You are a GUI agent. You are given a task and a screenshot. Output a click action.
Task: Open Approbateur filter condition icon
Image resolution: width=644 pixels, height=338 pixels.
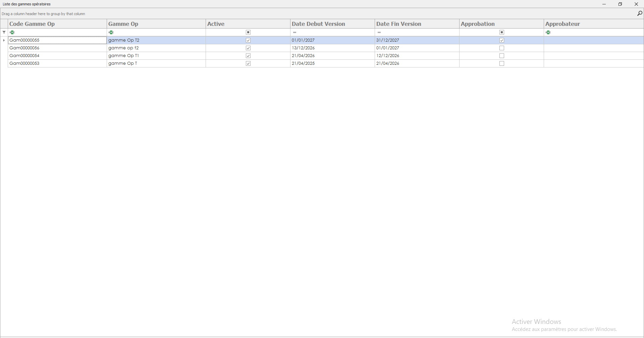tap(548, 32)
